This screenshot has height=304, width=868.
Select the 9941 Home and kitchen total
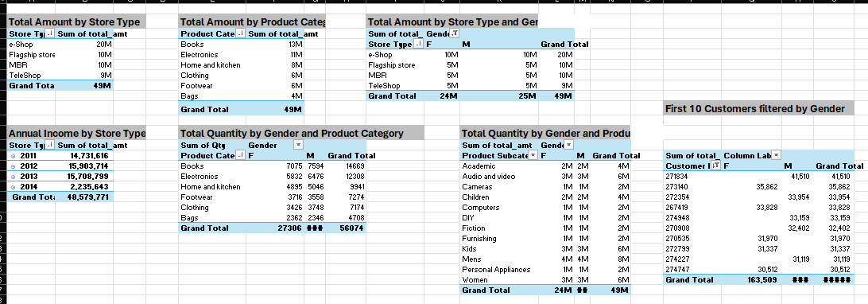[x=346, y=186]
